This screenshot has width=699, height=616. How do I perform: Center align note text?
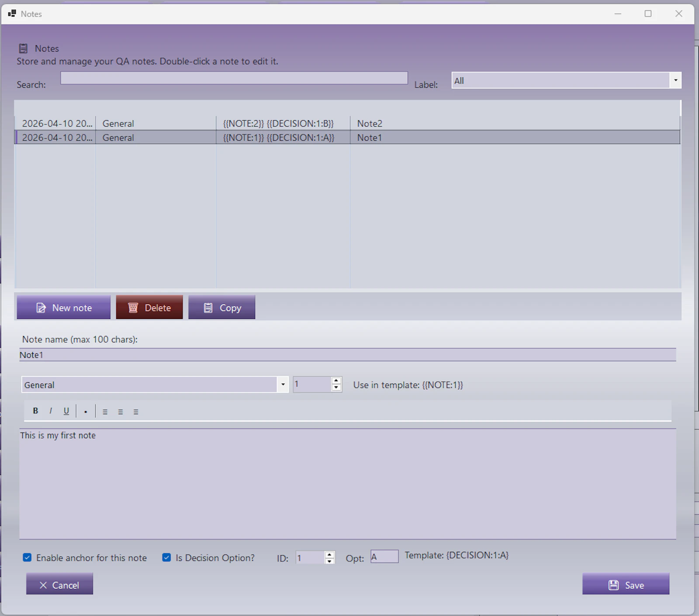(x=121, y=412)
